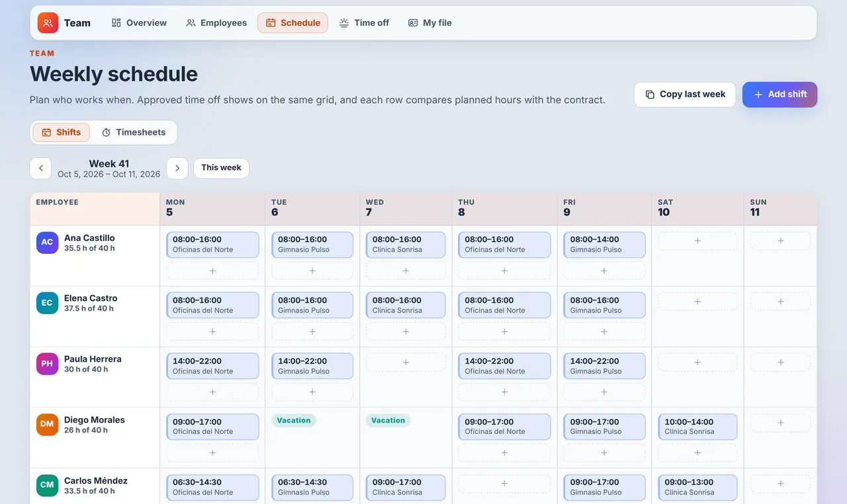Click the Weekly schedule heading
This screenshot has width=847, height=504.
(114, 74)
